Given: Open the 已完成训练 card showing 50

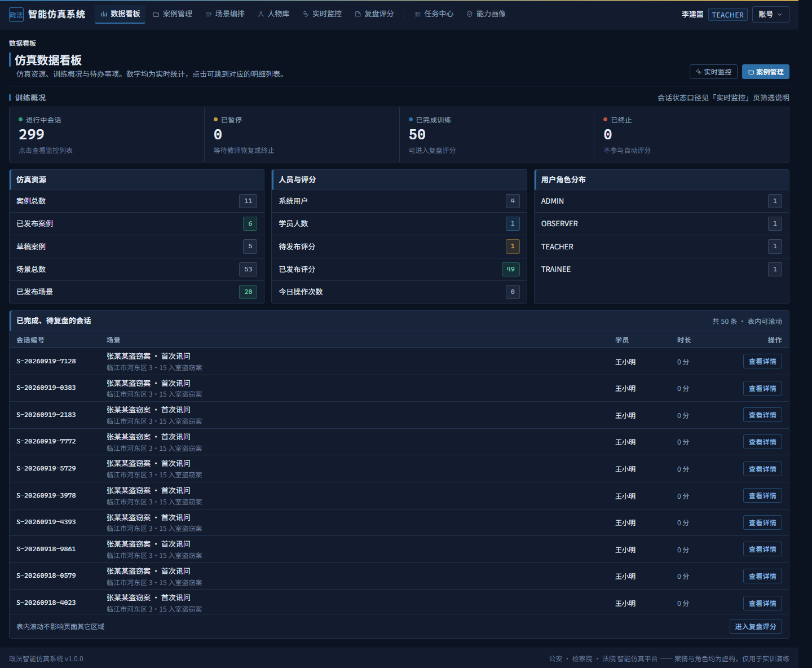Looking at the screenshot, I should [497, 135].
